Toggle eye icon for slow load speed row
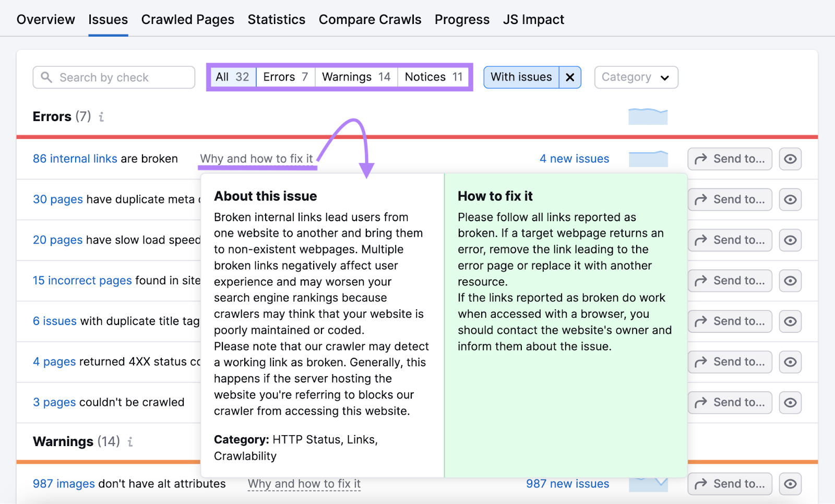The width and height of the screenshot is (835, 504). pos(790,240)
